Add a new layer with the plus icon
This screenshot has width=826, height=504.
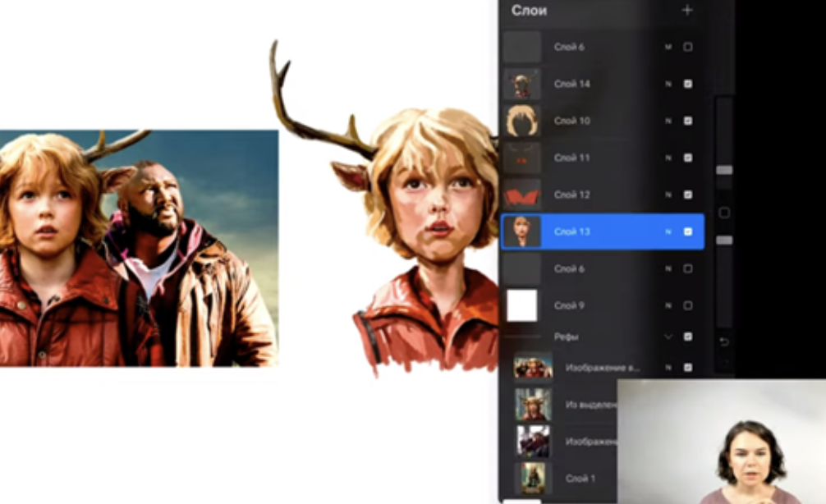[687, 10]
